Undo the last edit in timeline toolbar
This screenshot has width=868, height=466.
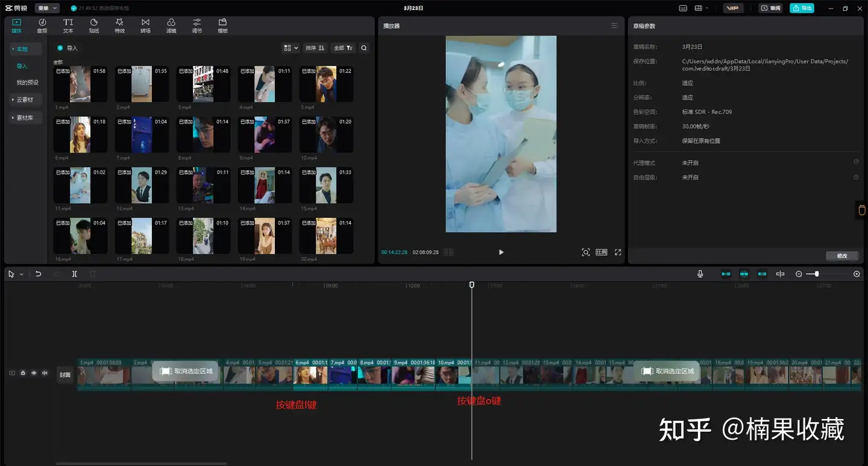(39, 274)
